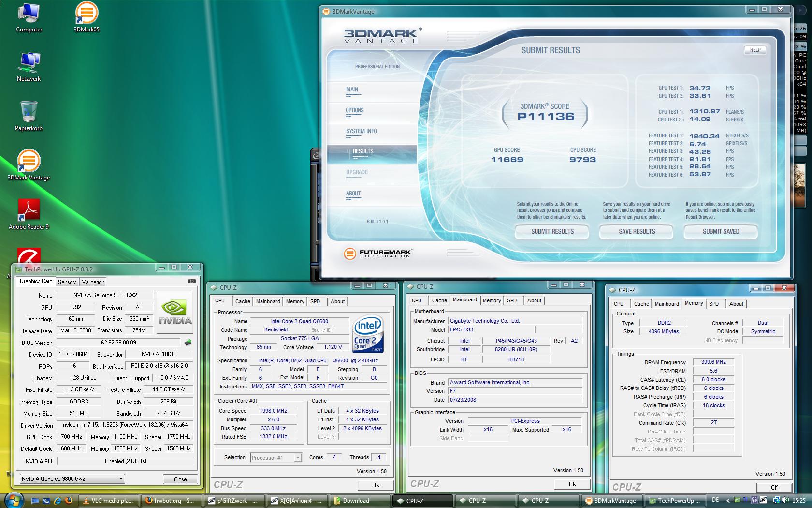Open Cache tab in the CPU-Z window showing the CPU tab
Image resolution: width=812 pixels, height=508 pixels.
coord(243,301)
